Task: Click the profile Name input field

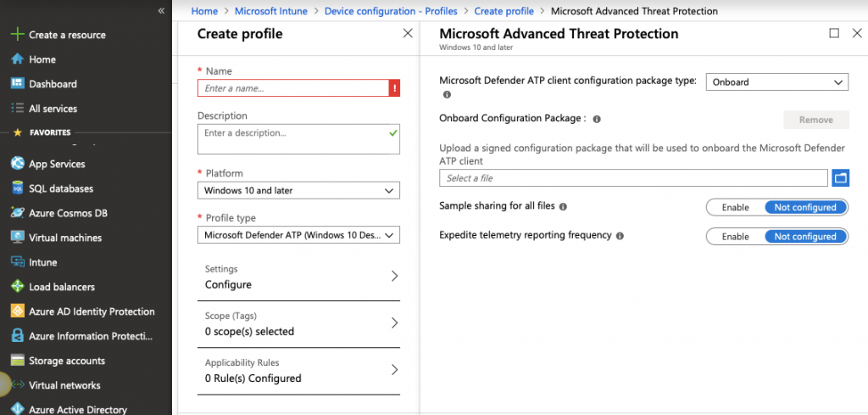Action: pos(292,88)
